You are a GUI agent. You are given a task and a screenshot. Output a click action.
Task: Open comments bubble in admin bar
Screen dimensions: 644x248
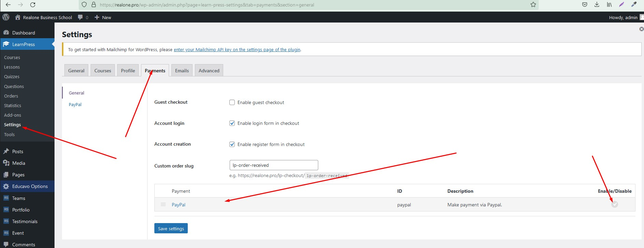pyautogui.click(x=80, y=17)
